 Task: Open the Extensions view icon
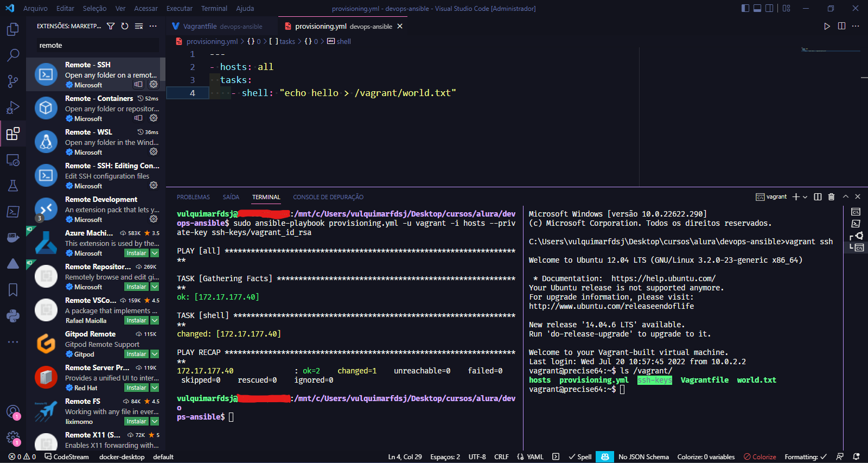(13, 134)
